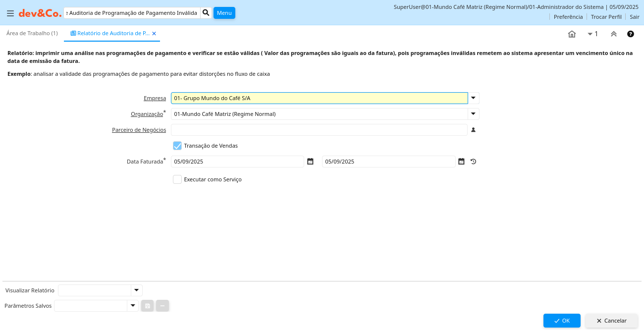Switch to Área de Trabalho tab
The height and width of the screenshot is (334, 644).
(x=32, y=33)
